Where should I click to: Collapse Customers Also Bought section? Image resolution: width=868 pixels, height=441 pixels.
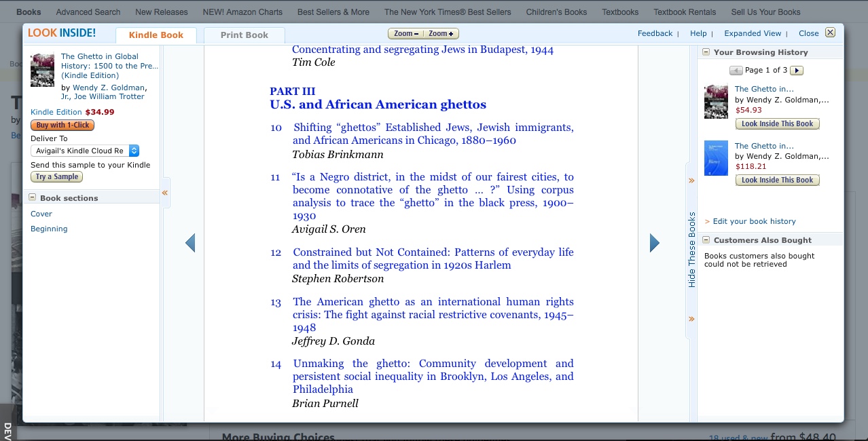(x=706, y=240)
